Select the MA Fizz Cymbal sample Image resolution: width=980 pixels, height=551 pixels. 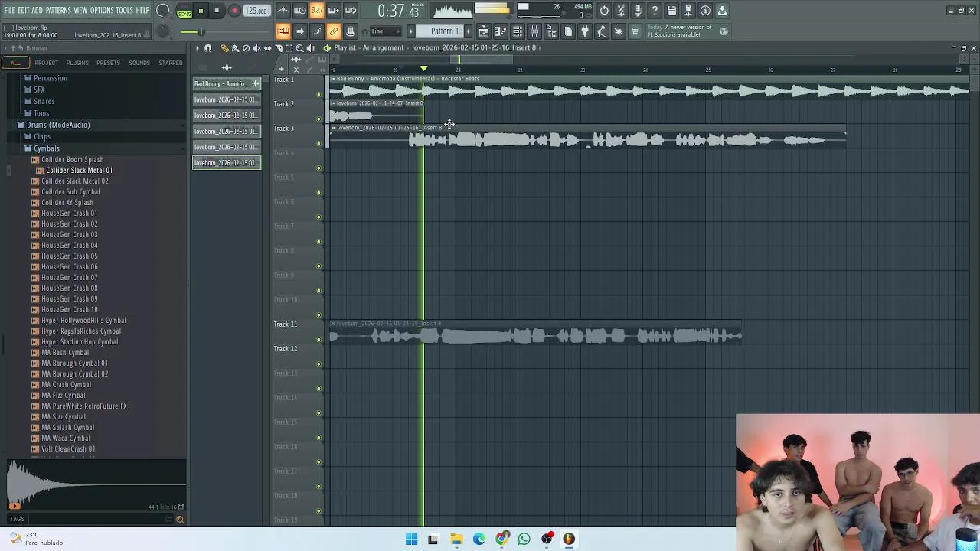point(63,396)
